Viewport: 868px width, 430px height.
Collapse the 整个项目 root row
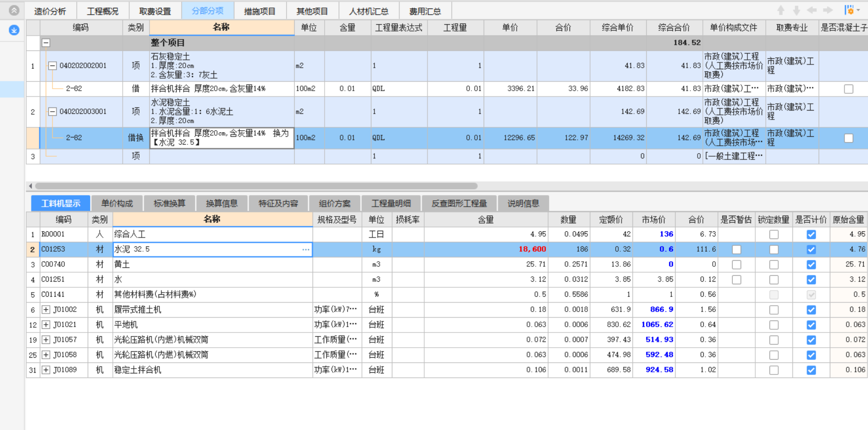[x=46, y=43]
